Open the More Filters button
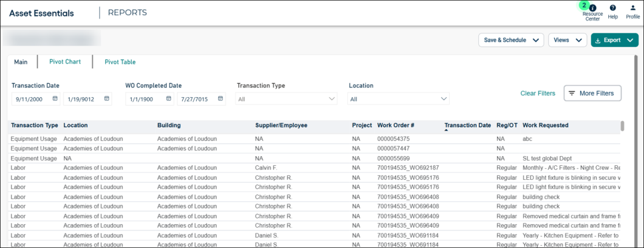Viewport: 644px width, 248px height. click(x=592, y=94)
